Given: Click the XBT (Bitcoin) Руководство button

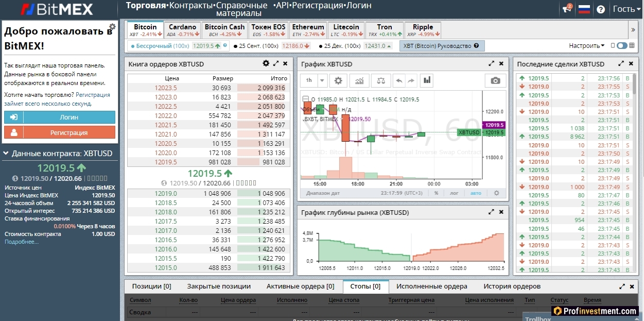Looking at the screenshot, I should [442, 46].
